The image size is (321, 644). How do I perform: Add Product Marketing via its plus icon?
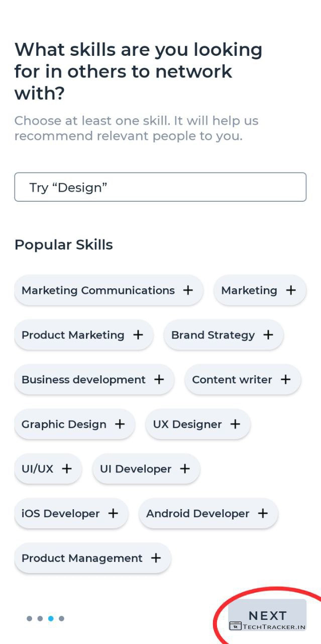138,335
